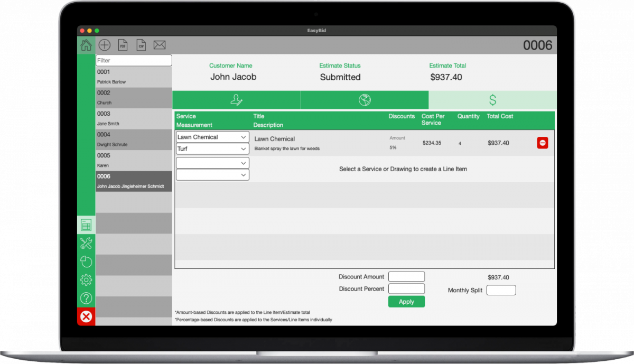This screenshot has height=364, width=634.
Task: Export the estimate as PDF
Action: click(x=123, y=45)
